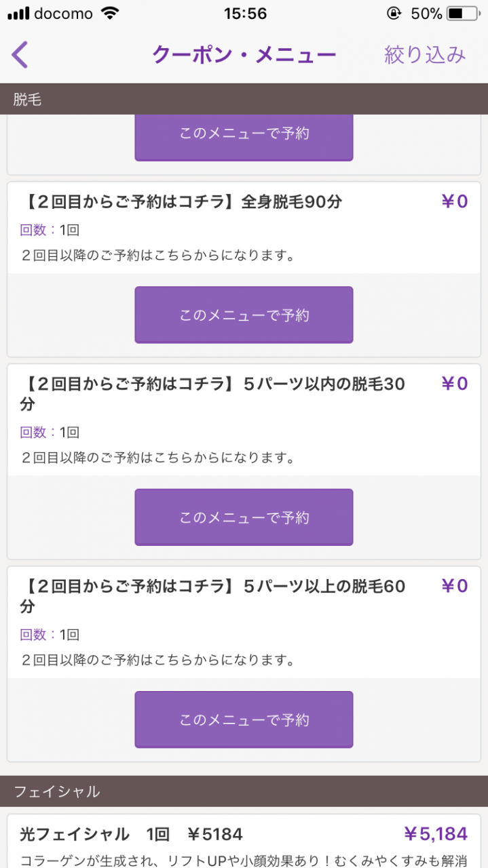The width and height of the screenshot is (488, 868).
Task: Tap the ¥5,184 price of 光フェイシャル
Action: click(x=435, y=834)
